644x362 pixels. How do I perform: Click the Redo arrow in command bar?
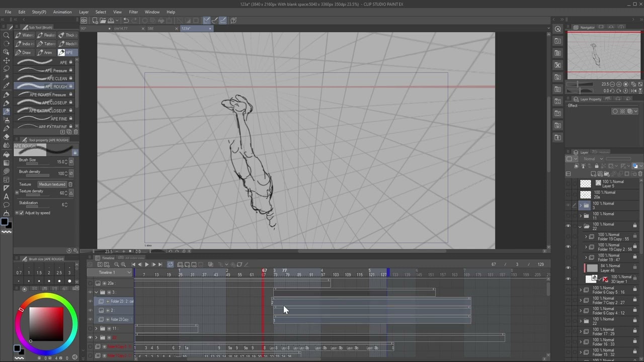pyautogui.click(x=134, y=21)
